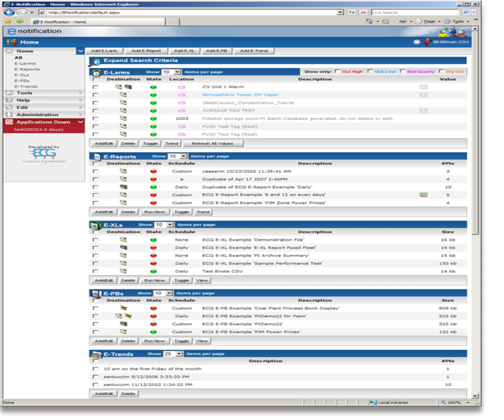Open E-Trends items per page dropdown
The width and height of the screenshot is (504, 420).
click(x=179, y=354)
